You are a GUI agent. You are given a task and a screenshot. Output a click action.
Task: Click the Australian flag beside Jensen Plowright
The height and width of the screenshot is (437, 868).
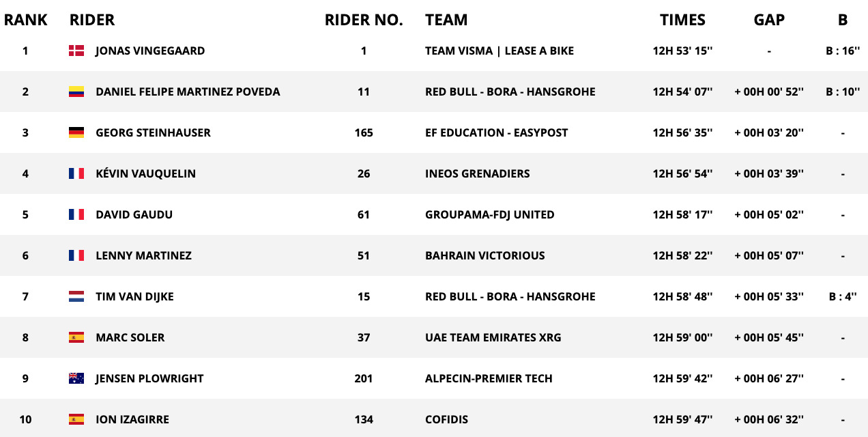76,378
